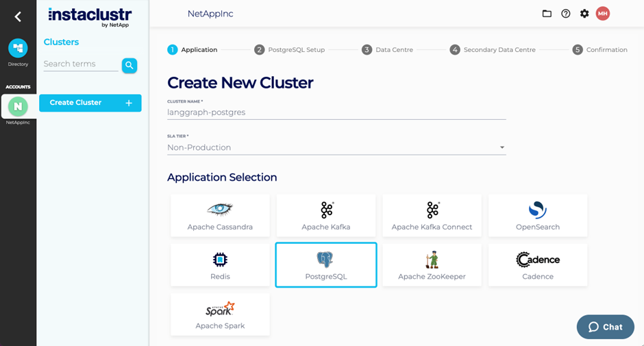Select the Apache ZooKeeper card
This screenshot has width=644, height=346.
432,265
